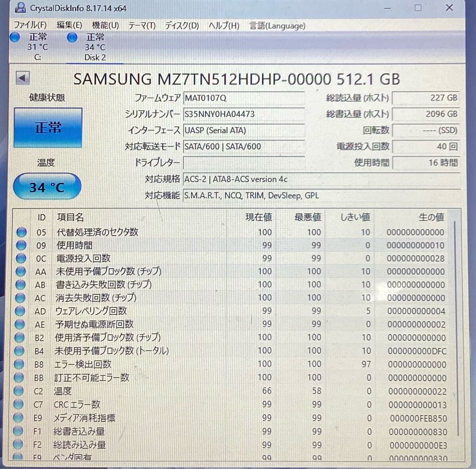The image size is (476, 469).
Task: Click status icon for row AD ウェアレベリング回数
Action: 20,311
